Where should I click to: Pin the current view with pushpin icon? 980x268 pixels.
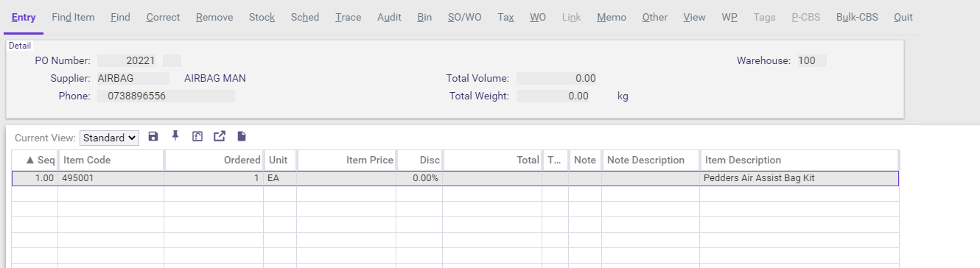pos(175,136)
